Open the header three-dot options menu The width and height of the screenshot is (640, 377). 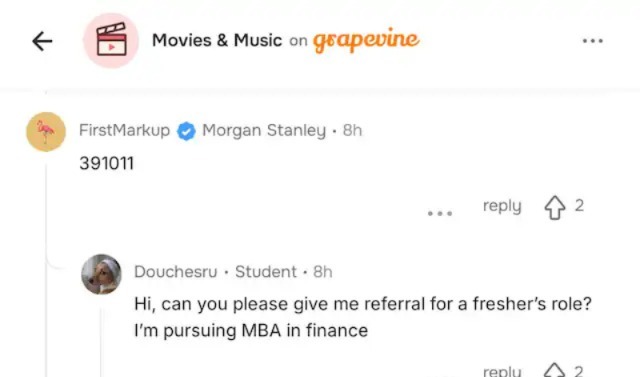pyautogui.click(x=593, y=41)
